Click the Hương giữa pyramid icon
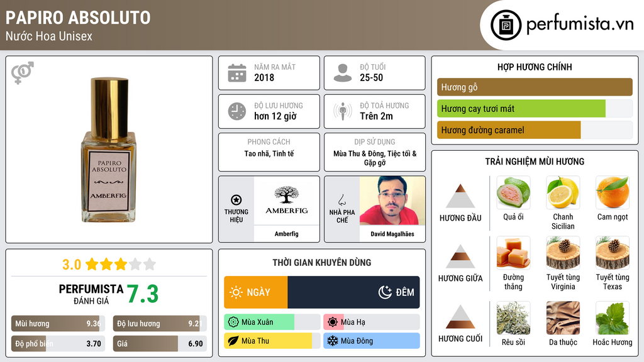 pos(460,256)
